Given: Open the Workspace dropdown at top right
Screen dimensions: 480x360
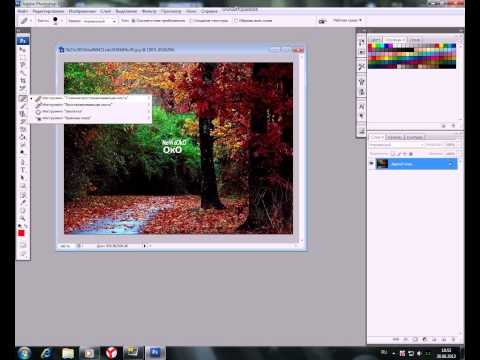Looking at the screenshot, I should pyautogui.click(x=347, y=20).
